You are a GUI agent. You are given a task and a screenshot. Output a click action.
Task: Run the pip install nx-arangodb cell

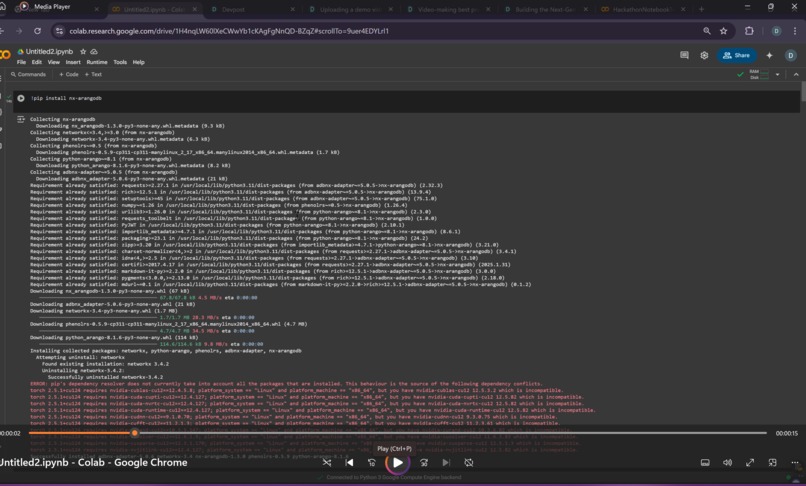coord(21,98)
